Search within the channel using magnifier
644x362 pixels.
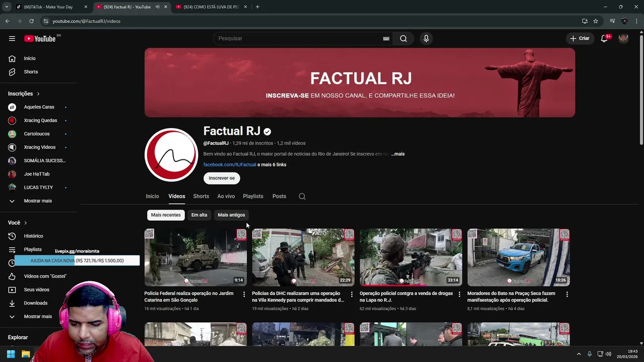[302, 197]
